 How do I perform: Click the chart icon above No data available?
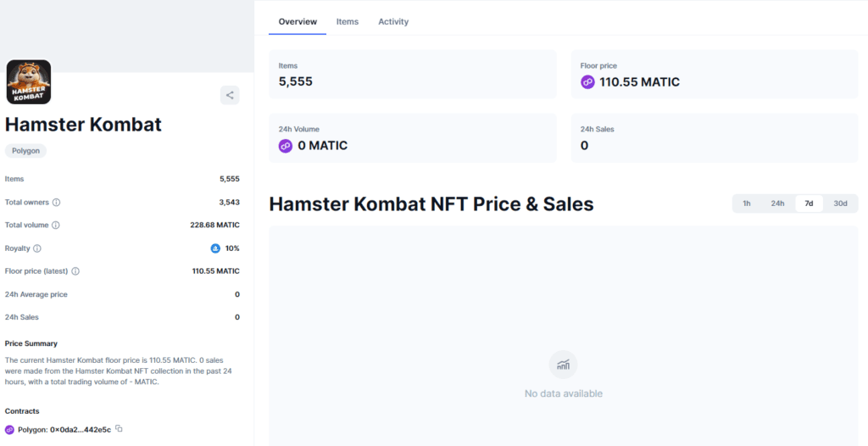(563, 365)
